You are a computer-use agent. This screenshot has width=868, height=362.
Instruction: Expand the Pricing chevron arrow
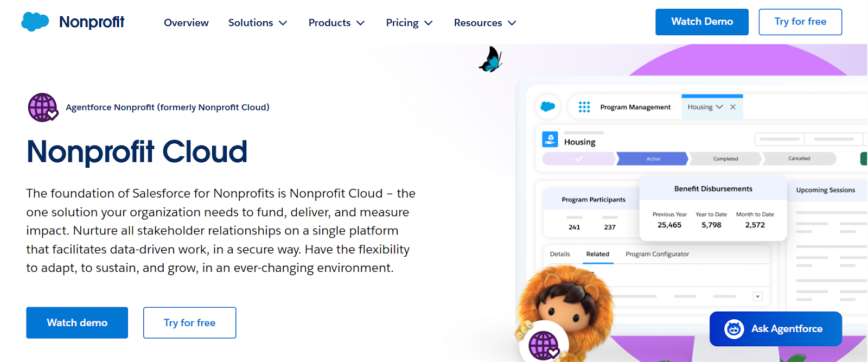[428, 23]
